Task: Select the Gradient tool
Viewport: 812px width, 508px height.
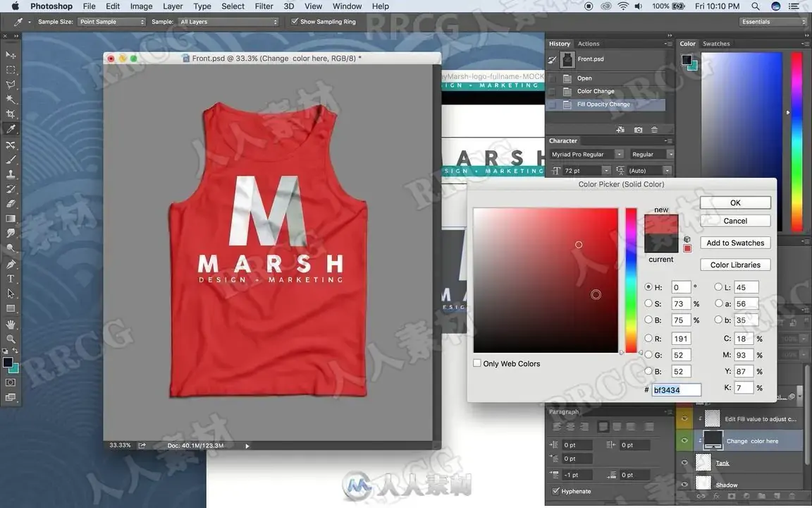Action: click(x=11, y=219)
